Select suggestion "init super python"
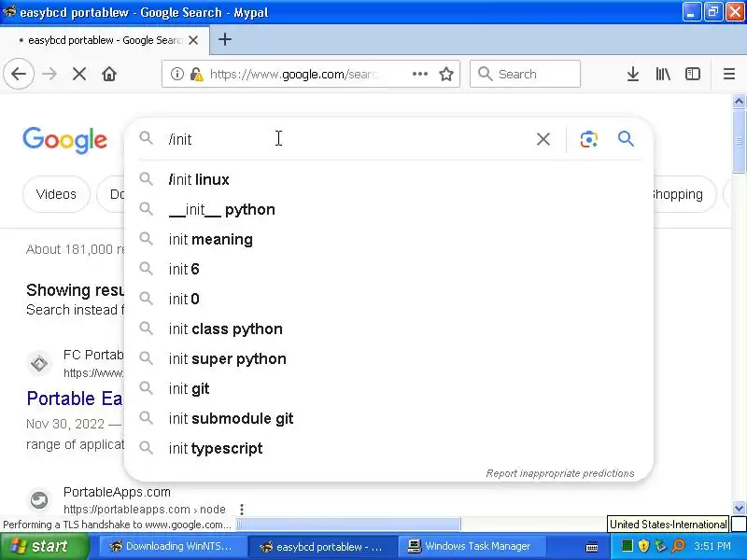Image resolution: width=747 pixels, height=560 pixels. pos(388,358)
